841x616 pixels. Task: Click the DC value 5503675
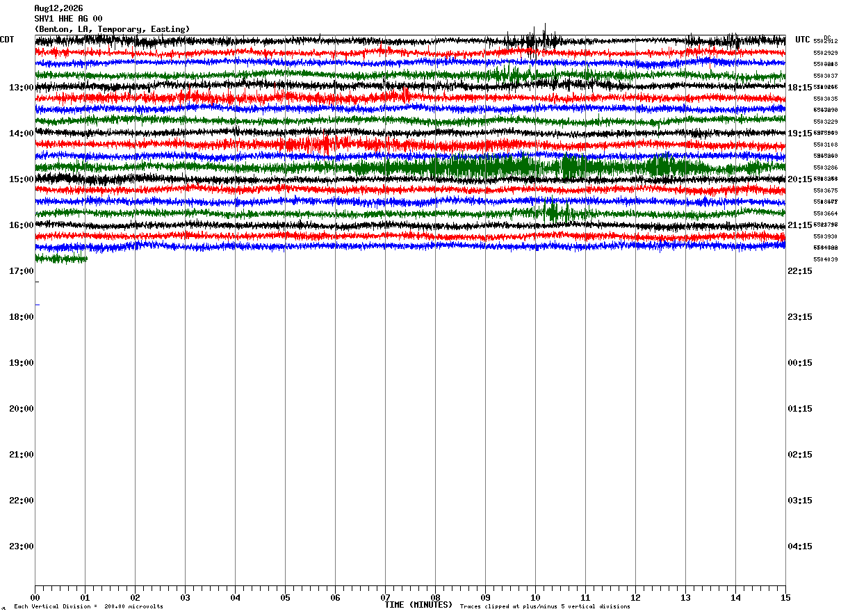pos(826,191)
